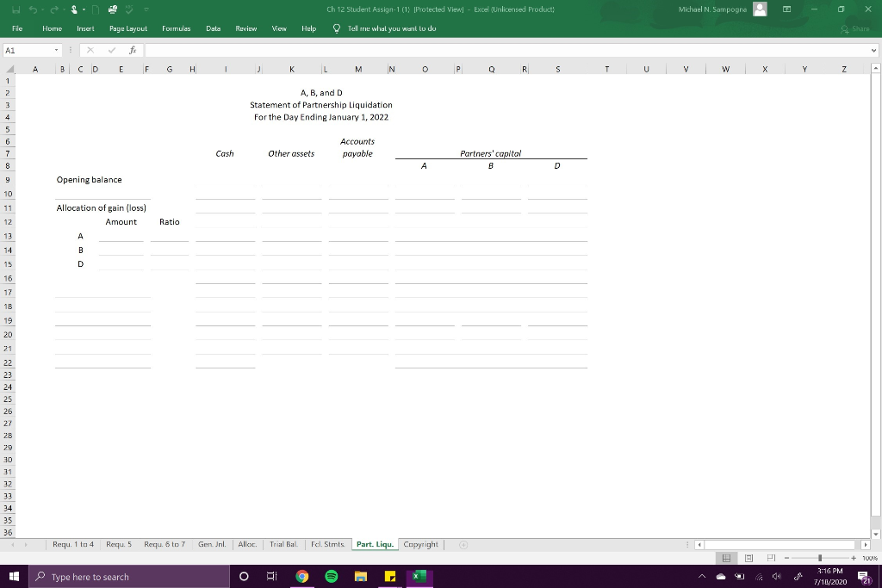Click the Opening balance cell
The width and height of the screenshot is (882, 588).
[x=89, y=180]
